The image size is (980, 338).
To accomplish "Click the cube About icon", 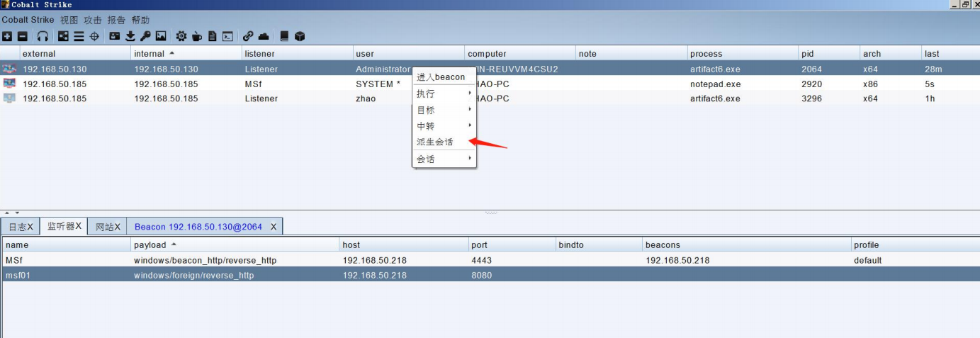I will pos(300,36).
